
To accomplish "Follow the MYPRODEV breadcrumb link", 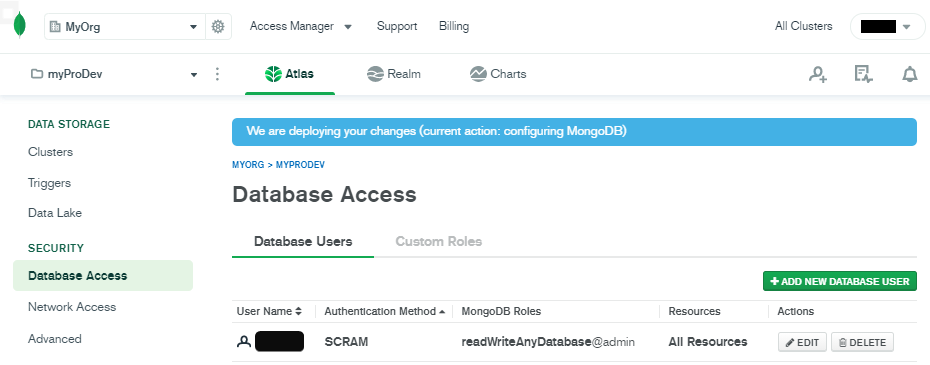I will [x=300, y=165].
